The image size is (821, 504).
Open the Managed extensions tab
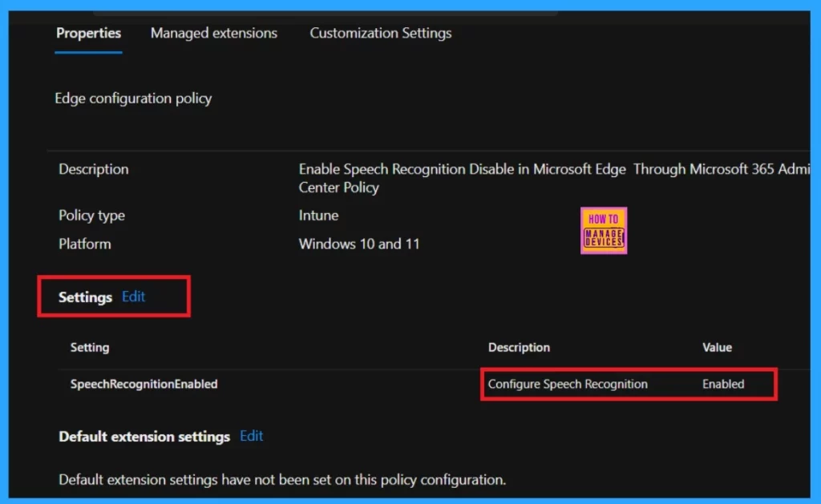(213, 33)
